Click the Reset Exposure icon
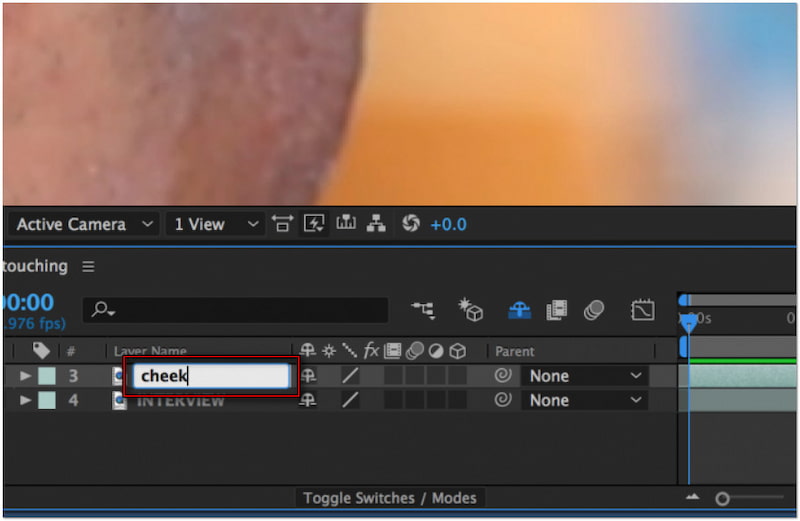This screenshot has height=521, width=800. tap(411, 224)
